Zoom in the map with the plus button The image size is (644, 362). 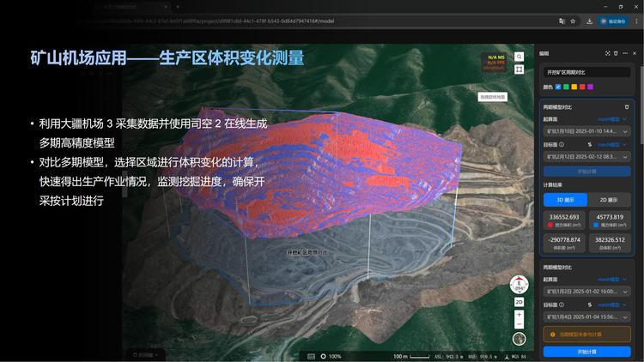click(x=519, y=315)
